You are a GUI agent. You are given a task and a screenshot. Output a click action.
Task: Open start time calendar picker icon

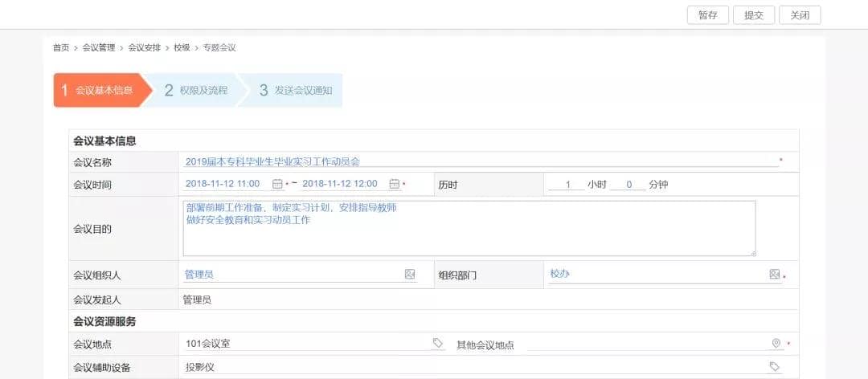pyautogui.click(x=277, y=184)
